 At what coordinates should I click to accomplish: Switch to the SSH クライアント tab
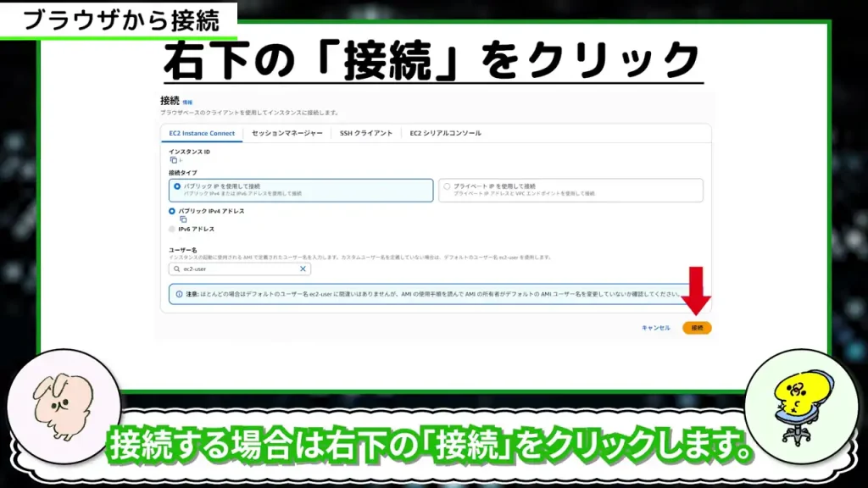(366, 133)
